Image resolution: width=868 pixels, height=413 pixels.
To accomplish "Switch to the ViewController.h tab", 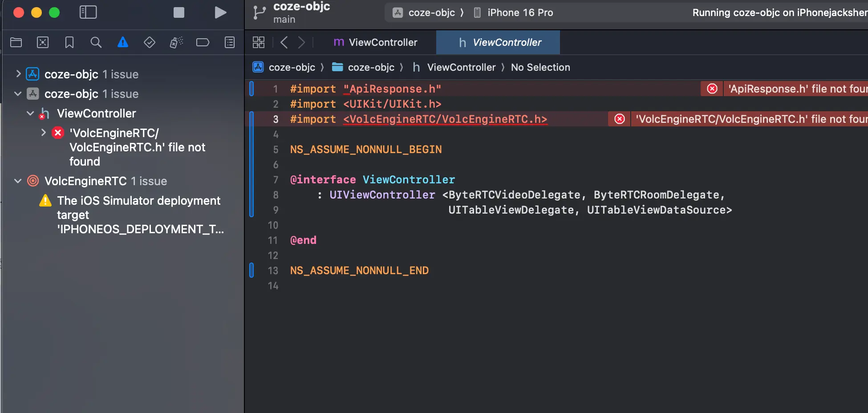I will [x=498, y=42].
